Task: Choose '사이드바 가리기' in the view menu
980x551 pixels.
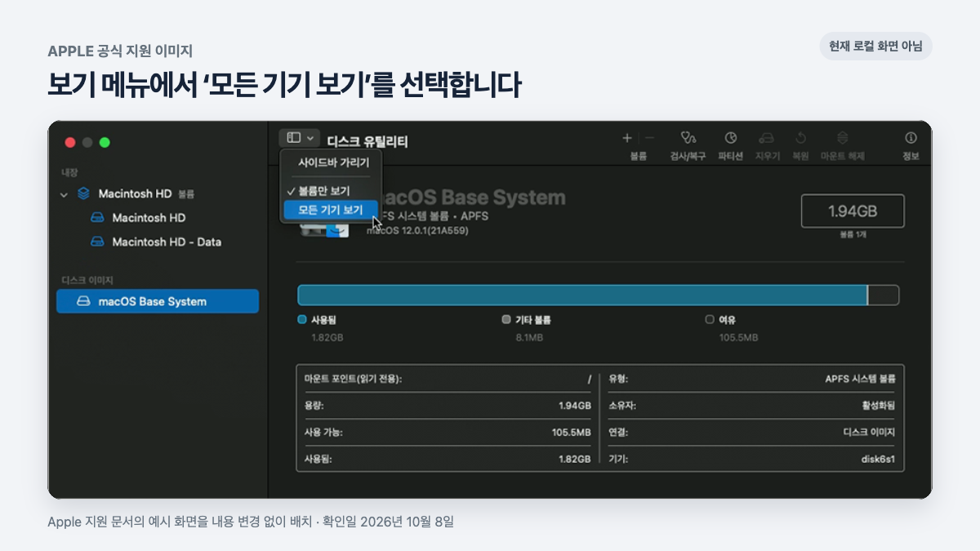Action: (x=332, y=162)
